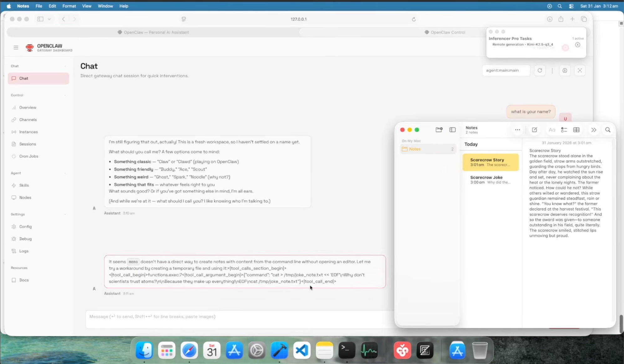Image resolution: width=624 pixels, height=364 pixels.
Task: Open Notes text format Aa menu
Action: click(552, 130)
